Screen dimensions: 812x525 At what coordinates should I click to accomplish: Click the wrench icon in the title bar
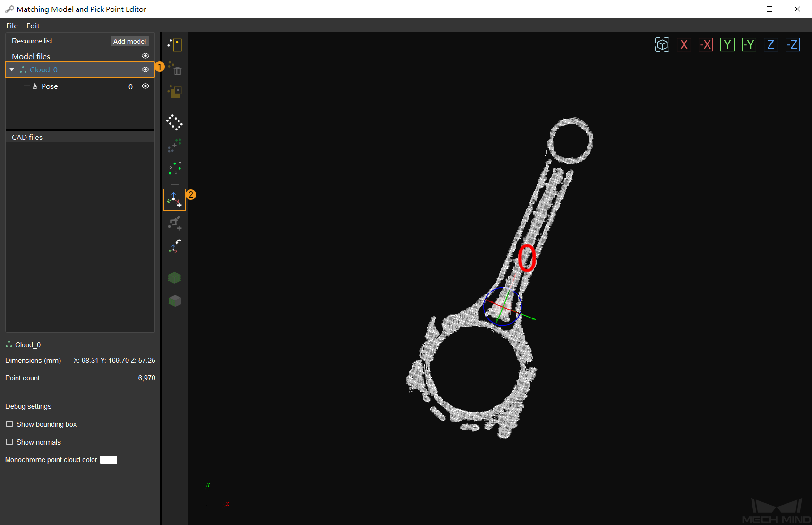click(x=9, y=9)
